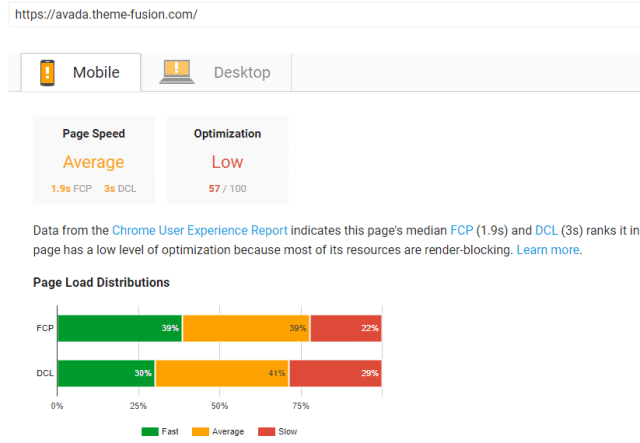The width and height of the screenshot is (640, 443).
Task: Click the green Fast legend swatch
Action: [x=150, y=432]
